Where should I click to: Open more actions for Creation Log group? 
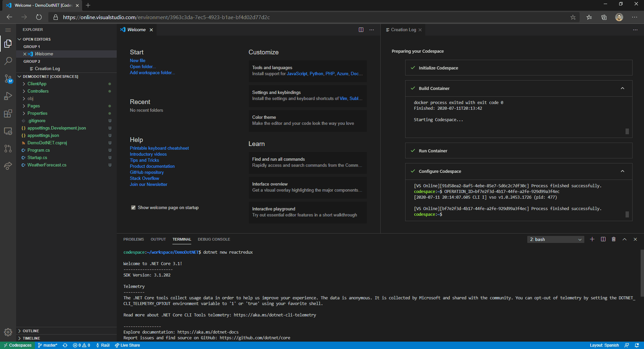tap(635, 30)
